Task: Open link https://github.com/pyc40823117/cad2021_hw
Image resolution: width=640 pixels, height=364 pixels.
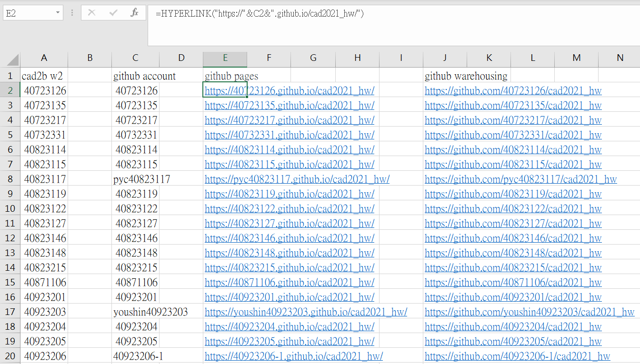Action: (x=521, y=179)
